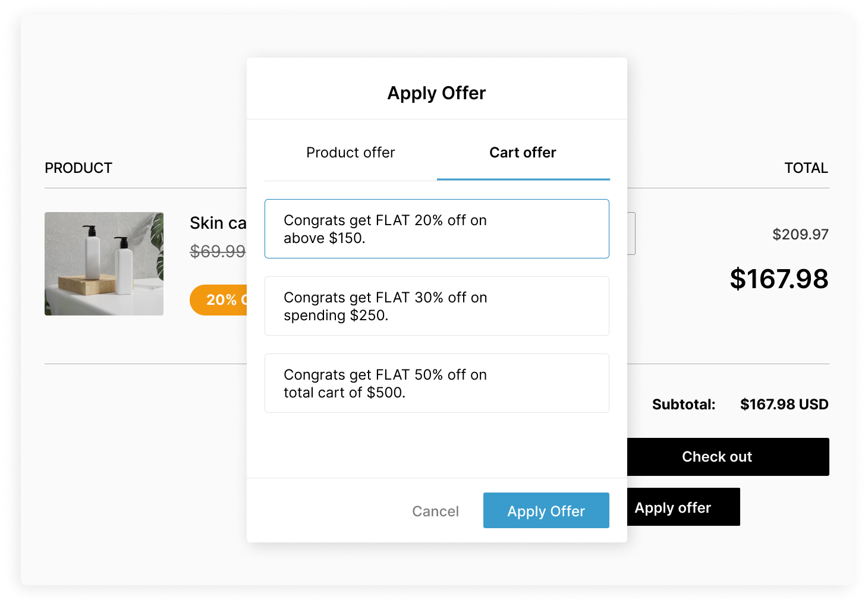Click the PRODUCT column header
Screen dimensions: 868x606
[x=78, y=168]
